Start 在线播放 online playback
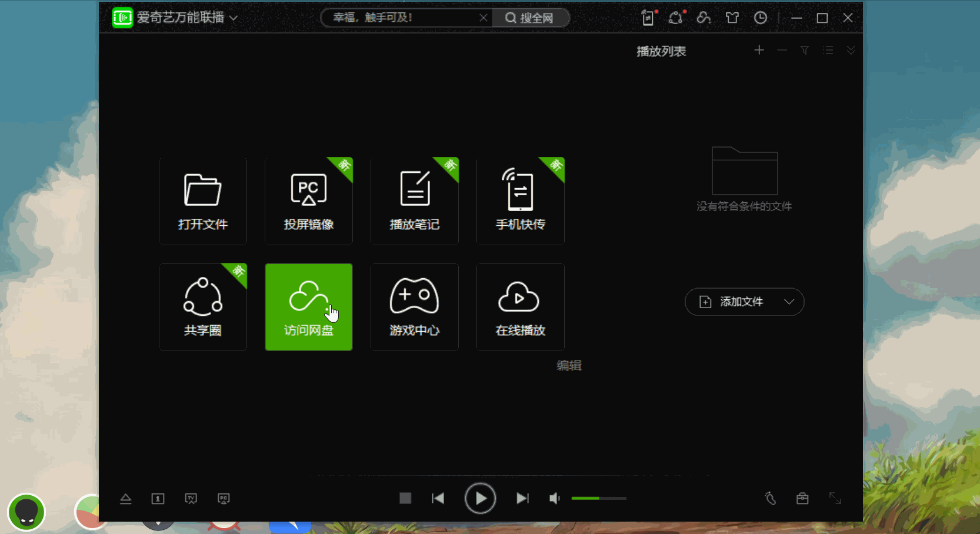The height and width of the screenshot is (534, 980). 520,307
